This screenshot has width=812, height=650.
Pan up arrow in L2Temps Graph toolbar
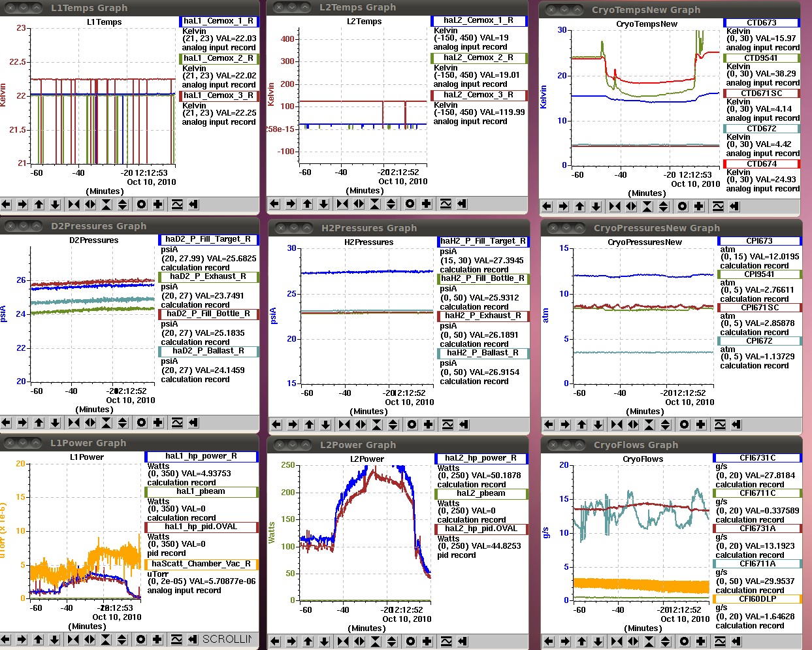point(307,204)
